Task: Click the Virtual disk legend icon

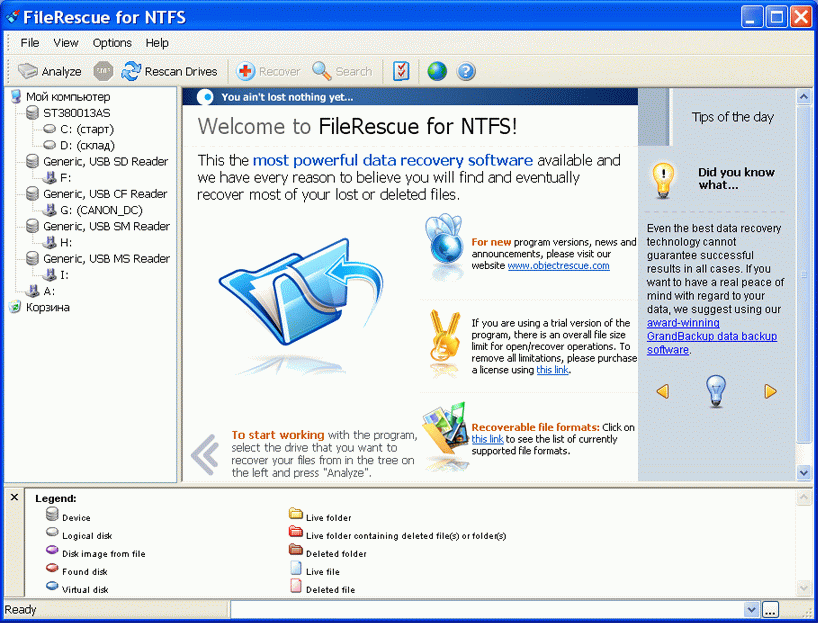Action: pyautogui.click(x=52, y=586)
